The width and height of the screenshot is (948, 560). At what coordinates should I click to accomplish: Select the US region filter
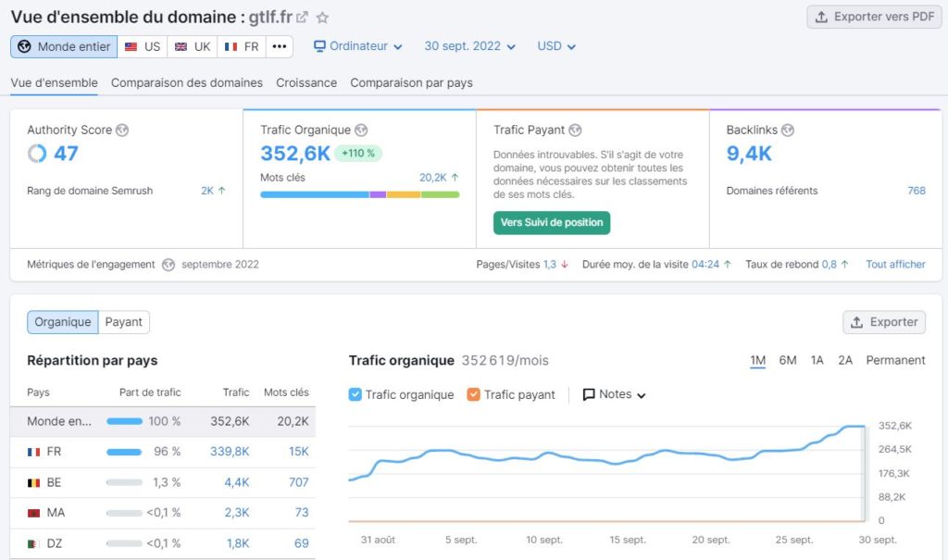[142, 46]
